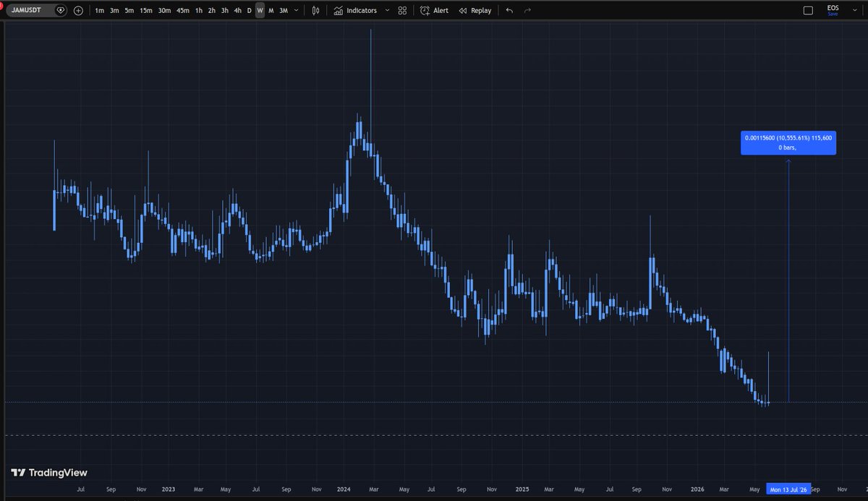Screen dimensions: 868x501
Task: Open the indicator templates grid icon
Action: (x=402, y=11)
